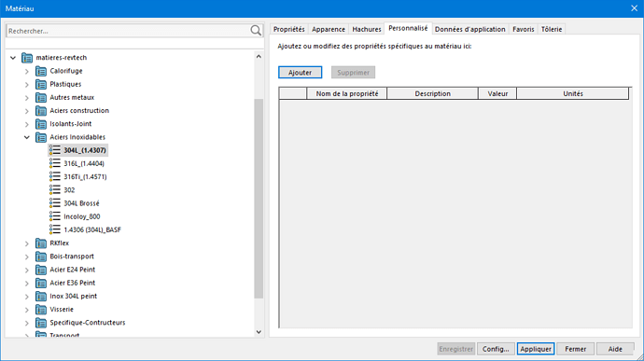Viewport: 644px width, 361px height.
Task: Click the search magnifier icon
Action: click(x=256, y=31)
